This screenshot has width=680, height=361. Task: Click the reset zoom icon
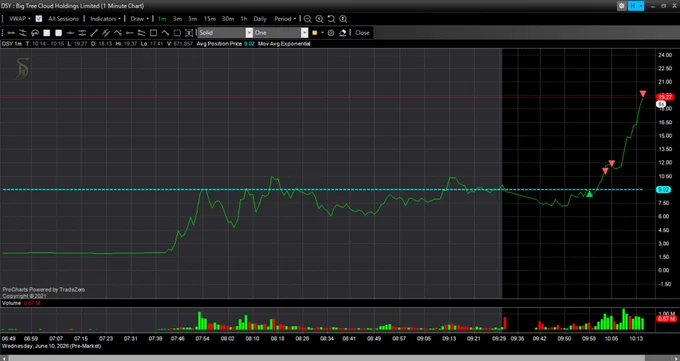click(x=331, y=19)
